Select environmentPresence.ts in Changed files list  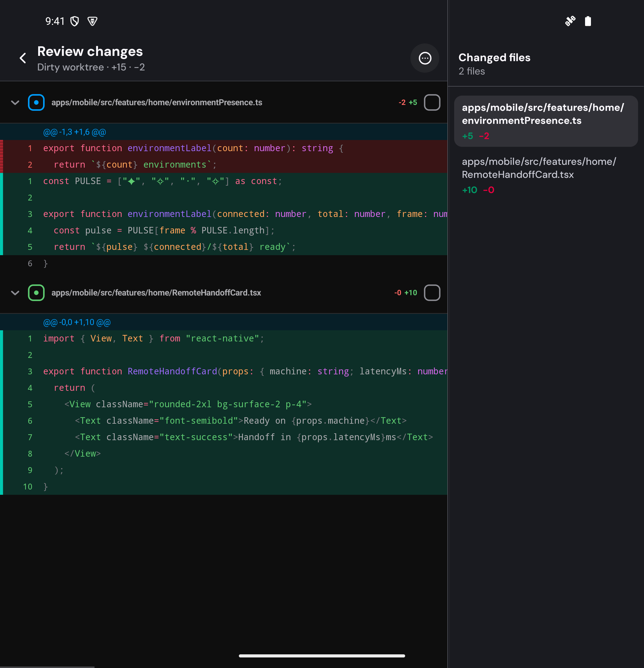546,121
